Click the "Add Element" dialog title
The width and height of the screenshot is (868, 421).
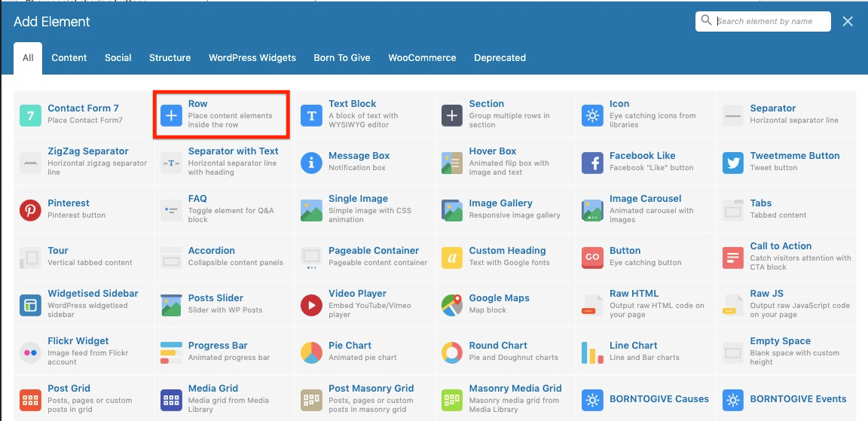[51, 22]
